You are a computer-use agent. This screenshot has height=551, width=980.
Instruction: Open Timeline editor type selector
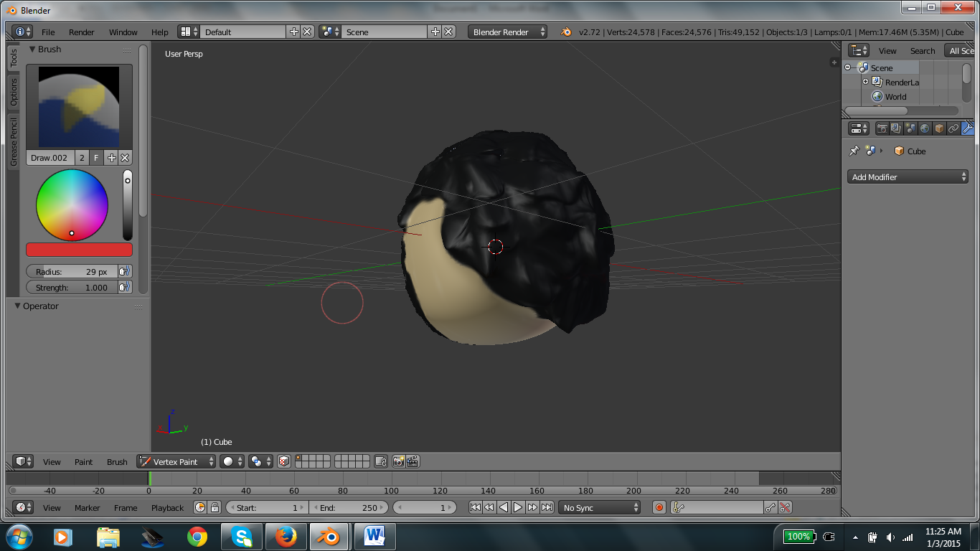(x=24, y=507)
